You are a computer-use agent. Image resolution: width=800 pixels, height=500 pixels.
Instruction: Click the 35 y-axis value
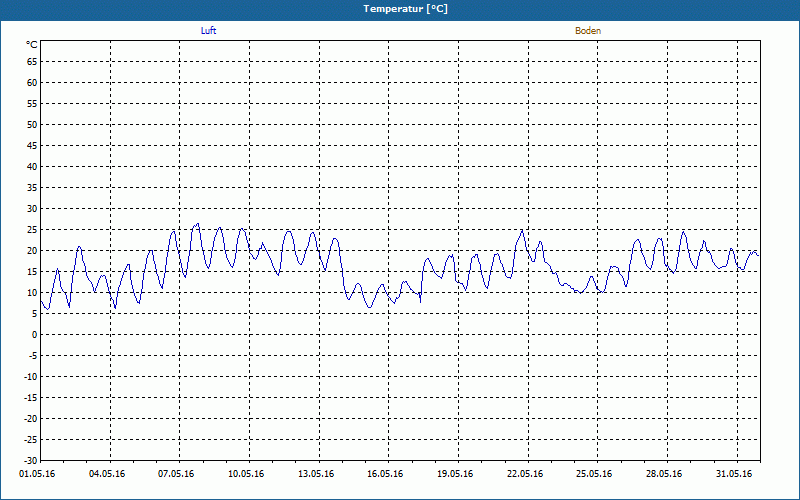pos(32,188)
